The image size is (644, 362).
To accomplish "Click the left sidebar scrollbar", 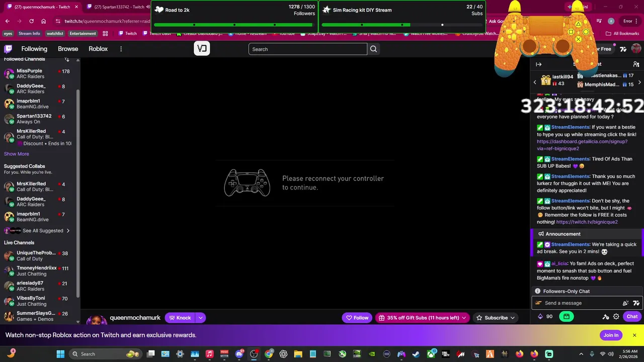I will click(78, 193).
